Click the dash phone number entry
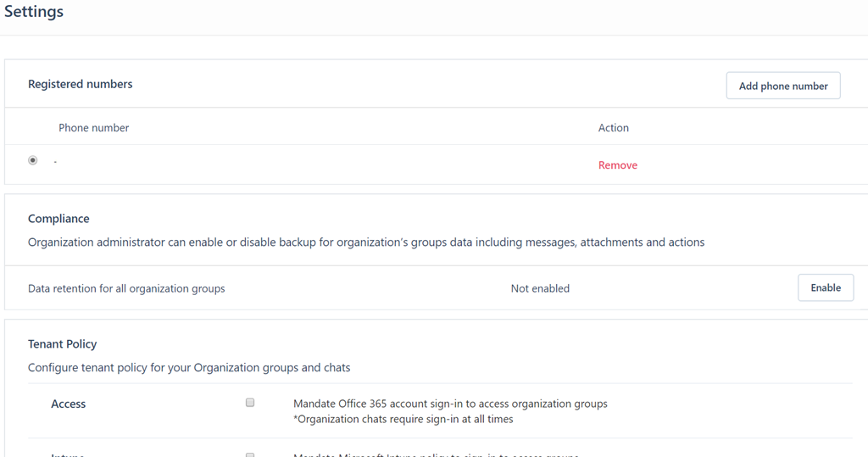The image size is (868, 457). pos(55,161)
